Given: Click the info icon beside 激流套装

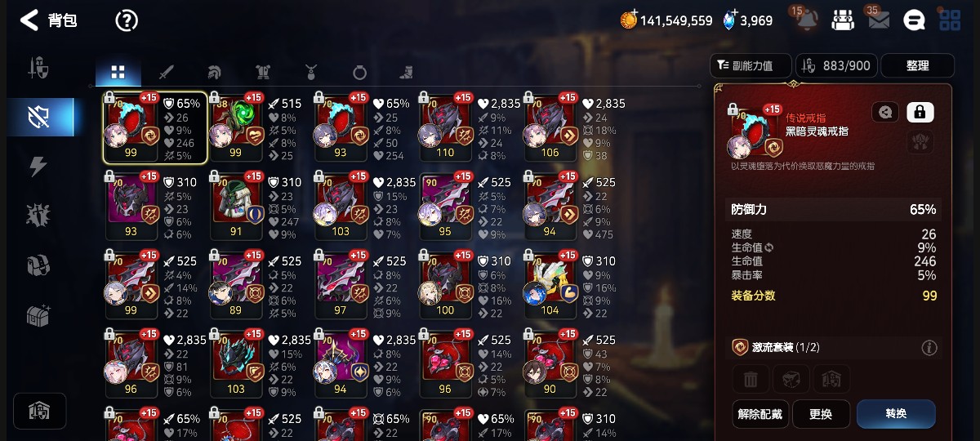Looking at the screenshot, I should tap(929, 348).
